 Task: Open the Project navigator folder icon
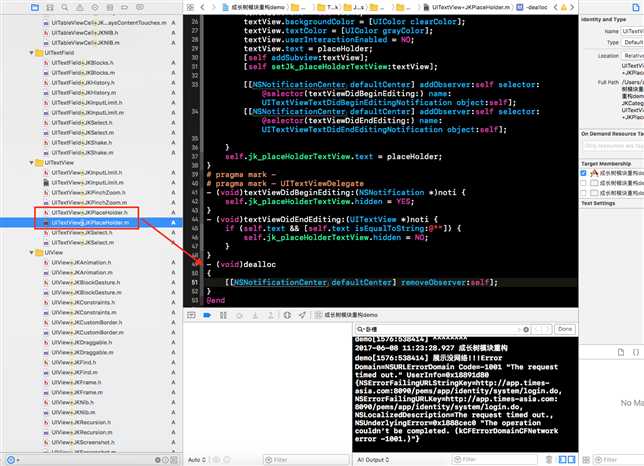coord(35,7)
